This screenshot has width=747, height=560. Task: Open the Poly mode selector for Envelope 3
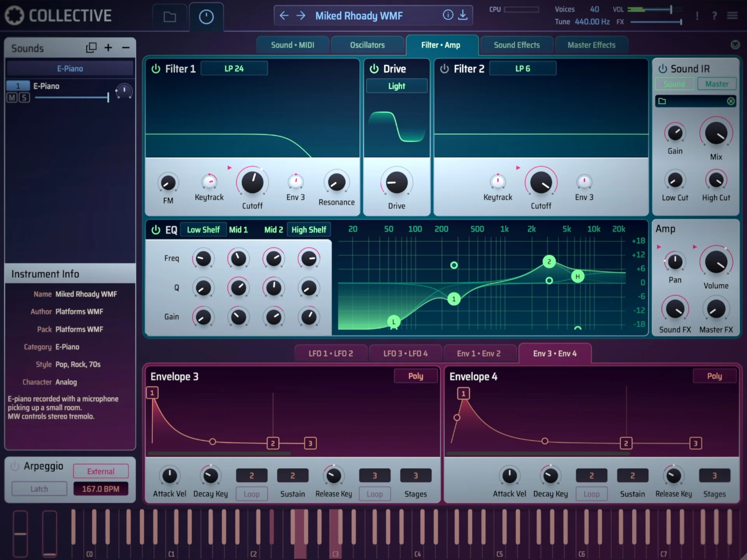point(416,376)
